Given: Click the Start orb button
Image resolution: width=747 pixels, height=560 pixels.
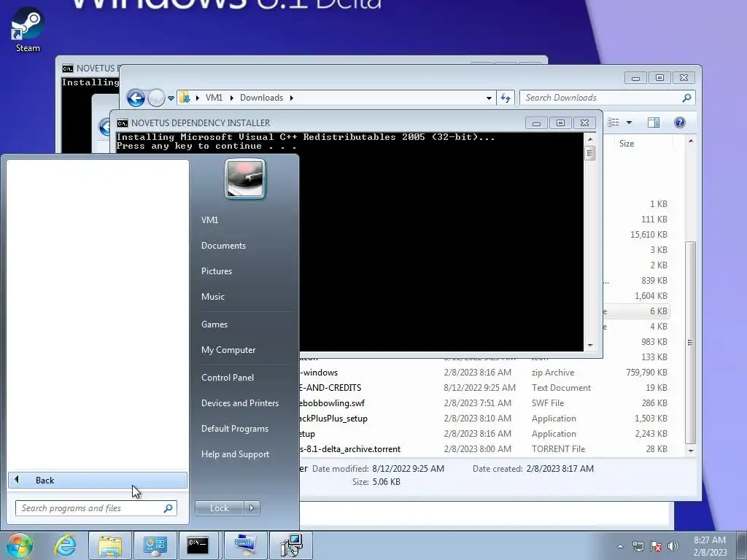Looking at the screenshot, I should click(20, 545).
